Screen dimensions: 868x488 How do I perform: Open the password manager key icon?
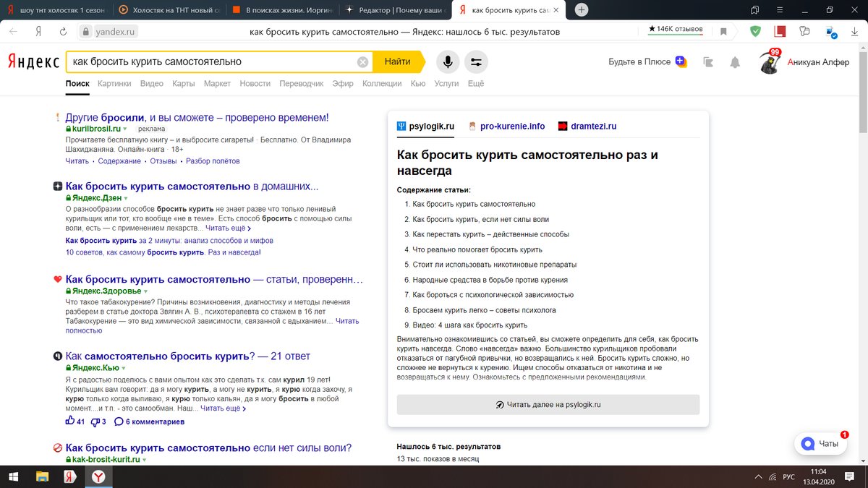click(804, 32)
